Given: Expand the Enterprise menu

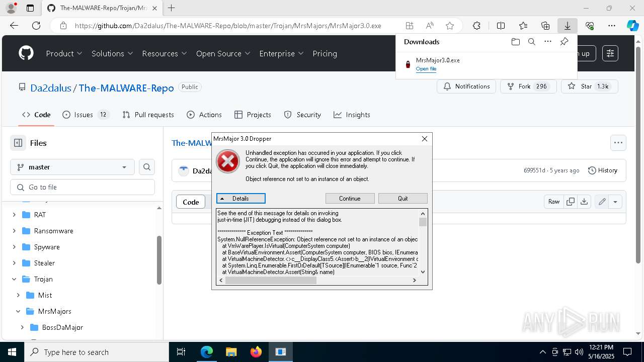Looking at the screenshot, I should pyautogui.click(x=281, y=53).
